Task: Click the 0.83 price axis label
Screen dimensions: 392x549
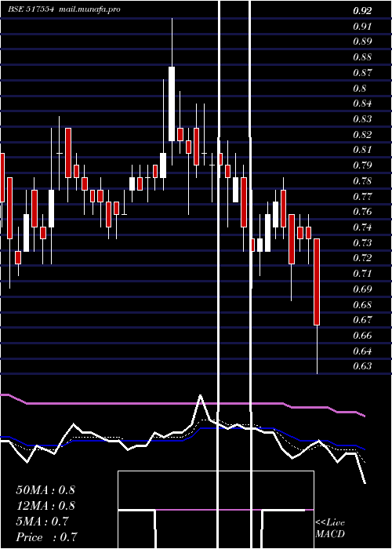Action: [x=362, y=119]
